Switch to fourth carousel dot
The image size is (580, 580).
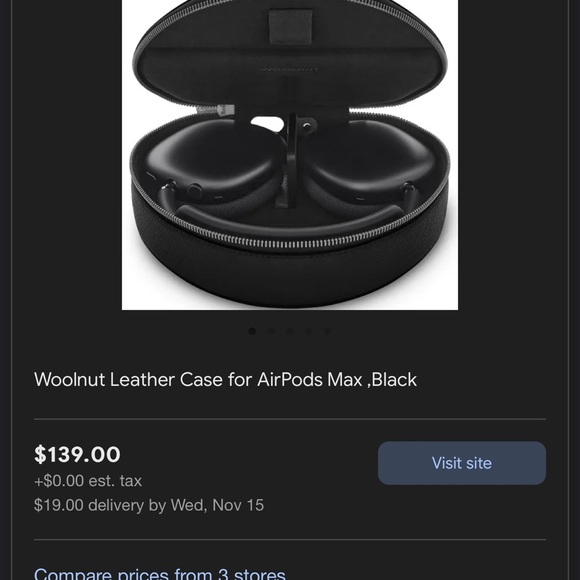tap(309, 331)
